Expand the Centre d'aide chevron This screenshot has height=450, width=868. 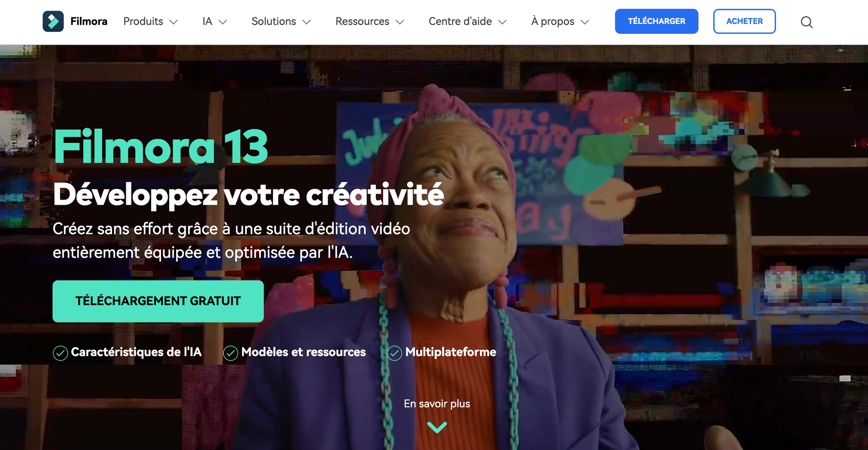click(x=502, y=22)
